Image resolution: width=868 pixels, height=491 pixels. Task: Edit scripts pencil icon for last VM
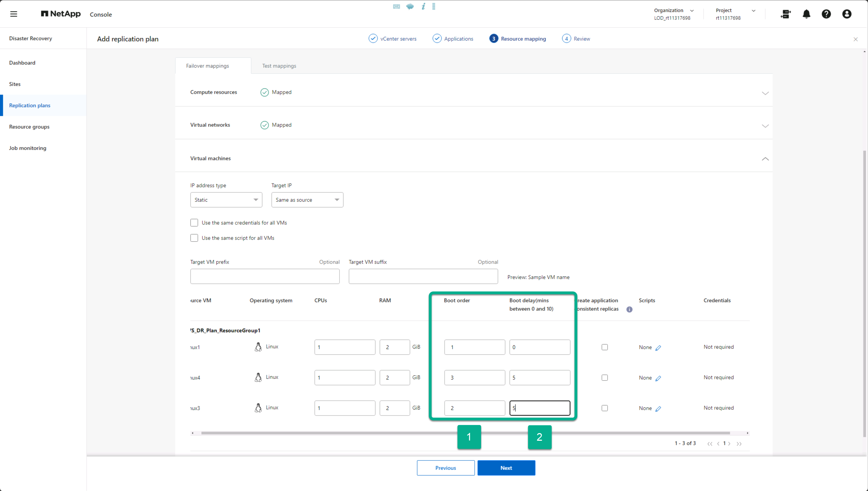(x=658, y=409)
